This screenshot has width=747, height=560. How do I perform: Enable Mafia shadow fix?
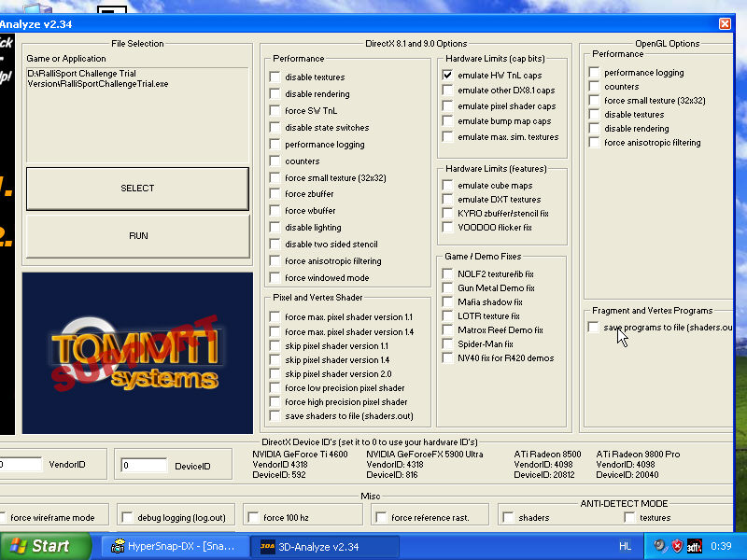pos(447,301)
